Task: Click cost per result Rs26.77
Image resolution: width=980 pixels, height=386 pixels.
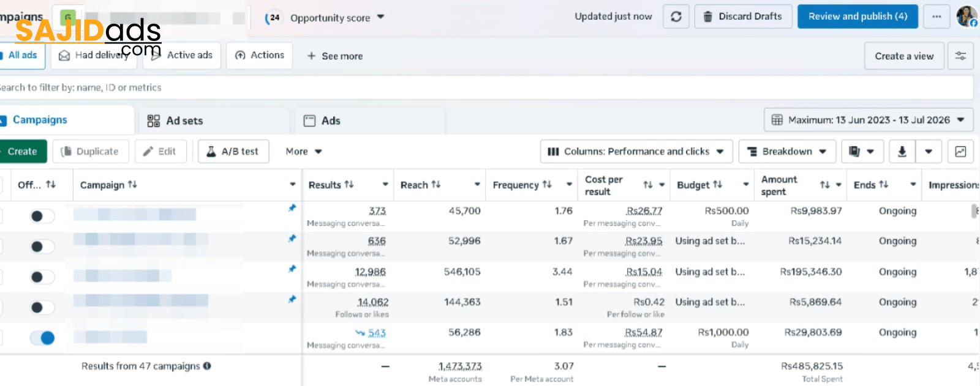Action: (x=644, y=211)
